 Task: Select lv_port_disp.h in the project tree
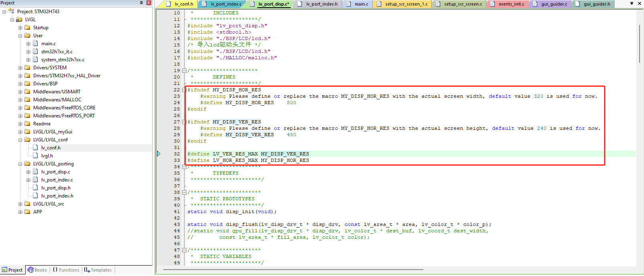click(x=56, y=188)
